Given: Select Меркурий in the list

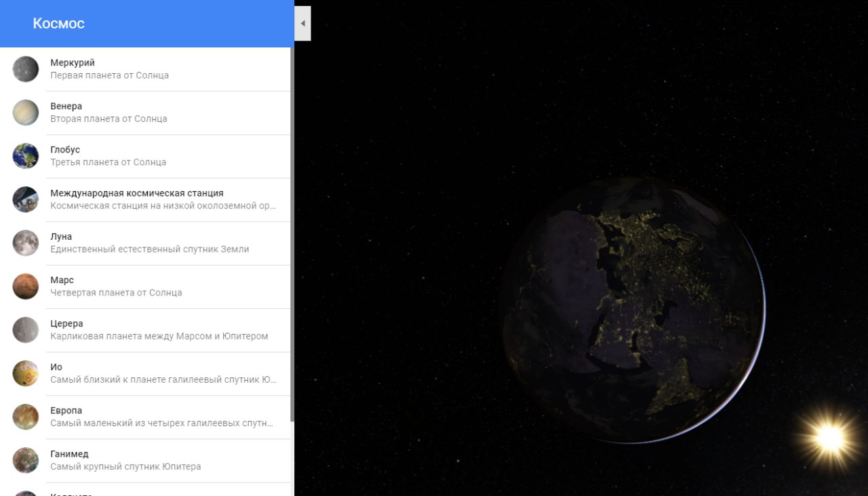Looking at the screenshot, I should point(145,69).
